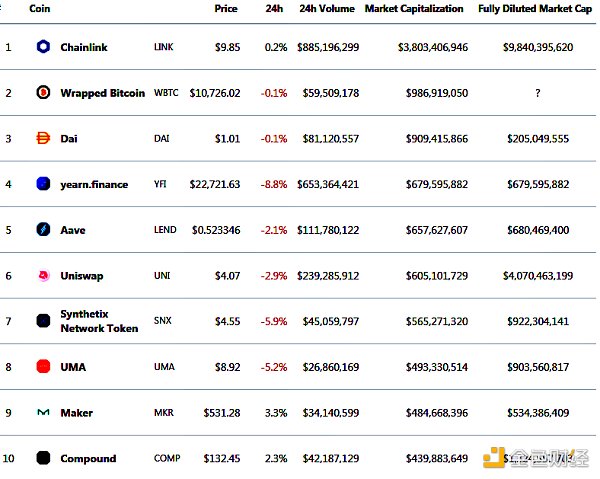600x479 pixels.
Task: Click the Compound coin logo icon
Action: coord(43,458)
